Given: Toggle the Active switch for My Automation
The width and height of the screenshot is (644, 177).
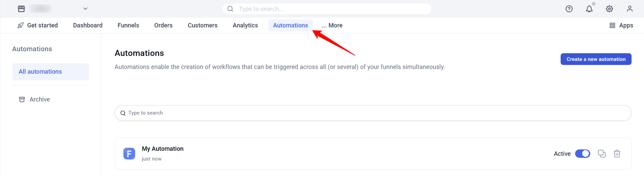Looking at the screenshot, I should (x=582, y=154).
